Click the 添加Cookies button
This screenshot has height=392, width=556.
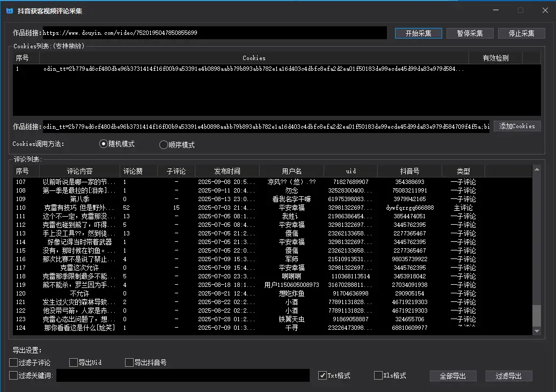coord(517,126)
